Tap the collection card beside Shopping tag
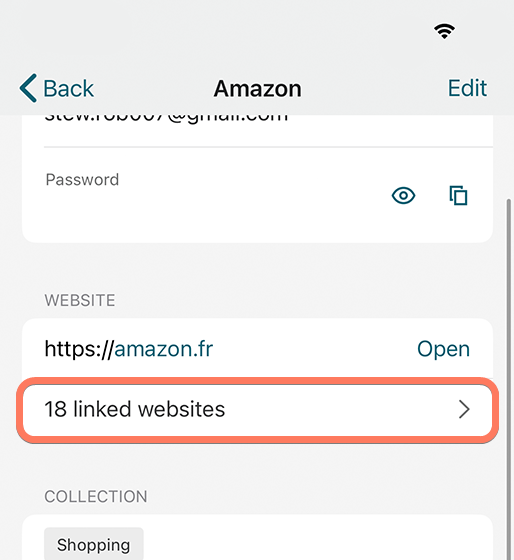Viewport: 514px width, 560px height. pos(318,539)
